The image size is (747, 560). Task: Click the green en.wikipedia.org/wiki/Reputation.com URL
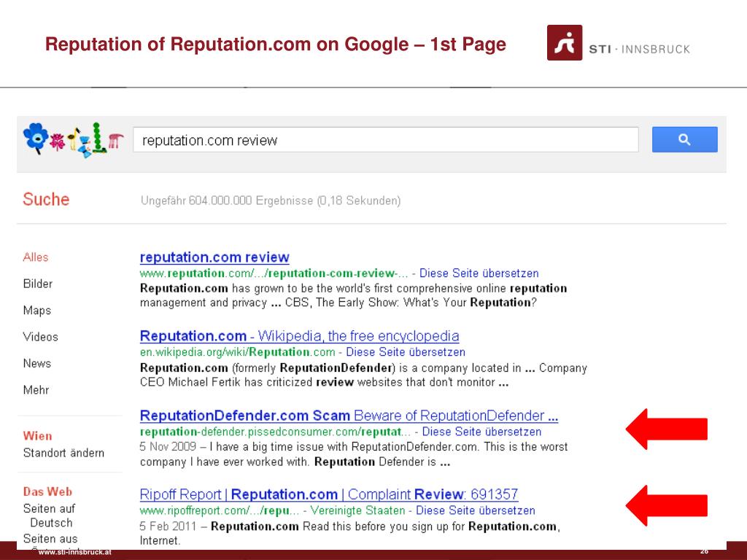[x=237, y=352]
